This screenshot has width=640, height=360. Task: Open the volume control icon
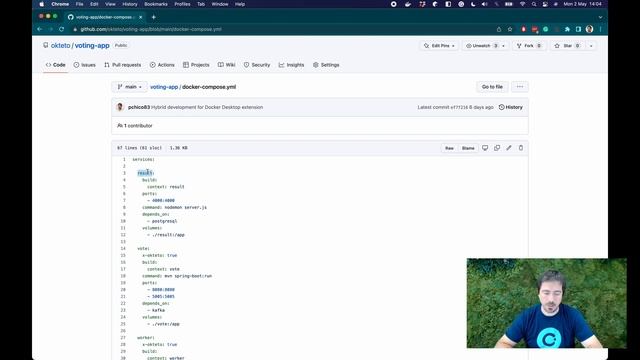(484, 4)
